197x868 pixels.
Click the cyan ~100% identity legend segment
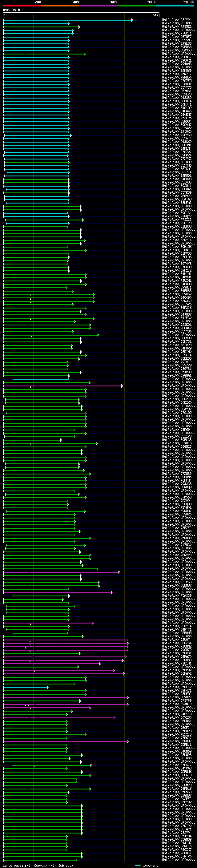click(175, 6)
